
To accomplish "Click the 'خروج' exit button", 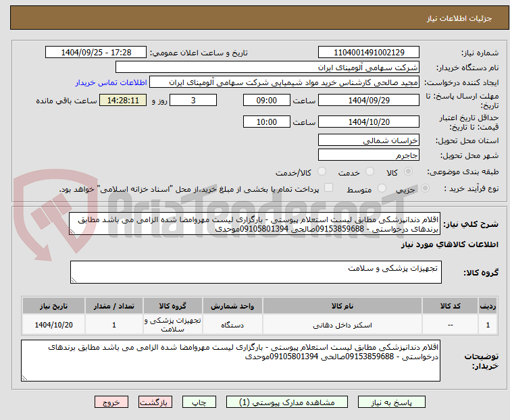I will click(111, 402).
